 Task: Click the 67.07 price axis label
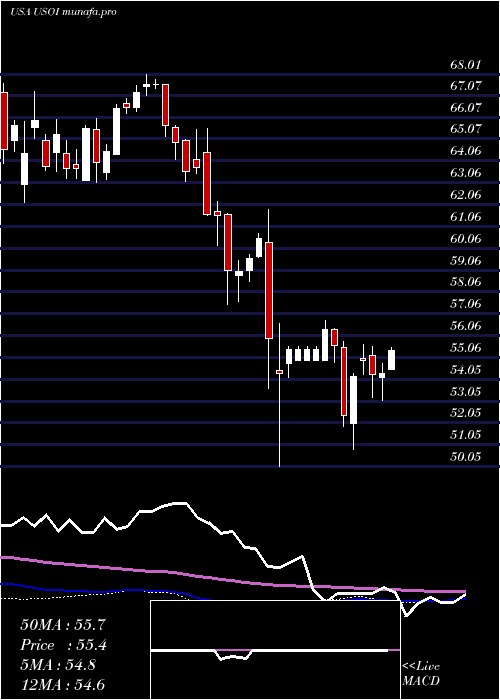pyautogui.click(x=466, y=86)
